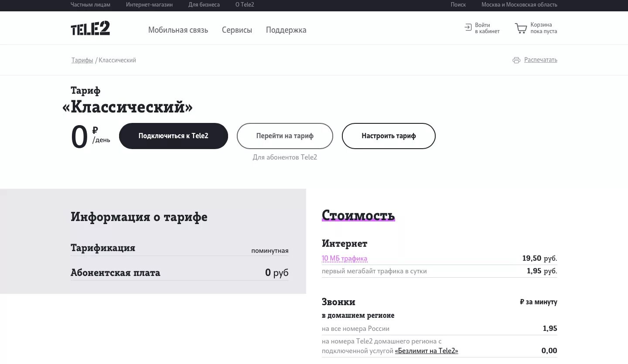Viewport: 628px width, 364px height.
Task: Click Интернет section heading
Action: point(345,244)
